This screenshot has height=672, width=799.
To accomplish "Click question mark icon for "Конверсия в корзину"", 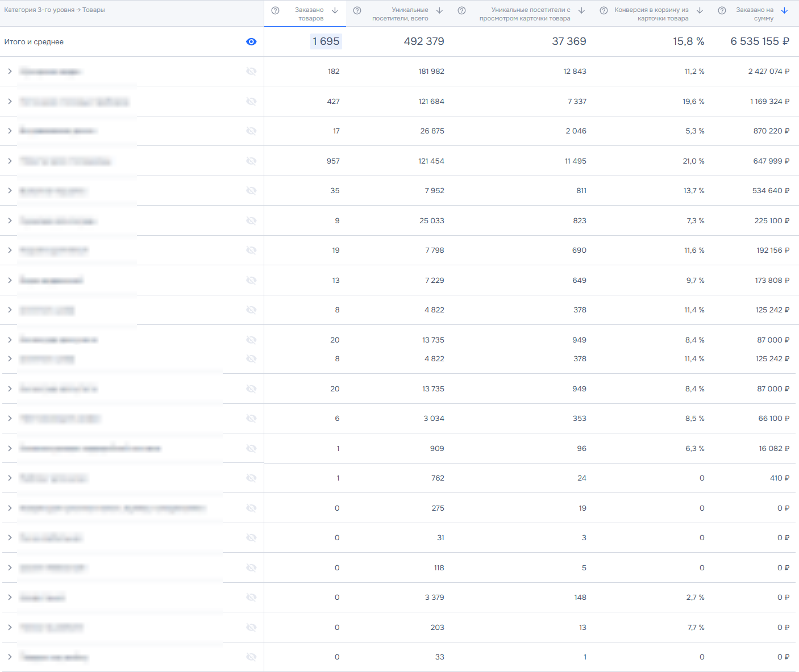I will point(604,11).
